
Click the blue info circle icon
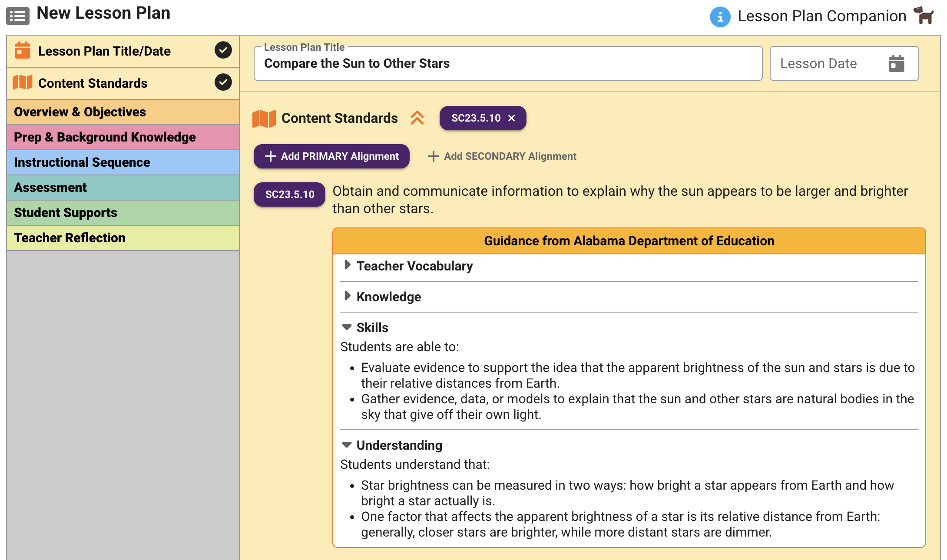(720, 17)
